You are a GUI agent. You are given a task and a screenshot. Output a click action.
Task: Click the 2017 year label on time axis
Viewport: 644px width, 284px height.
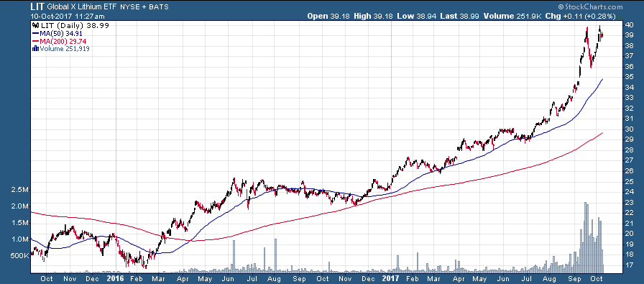[x=390, y=278]
